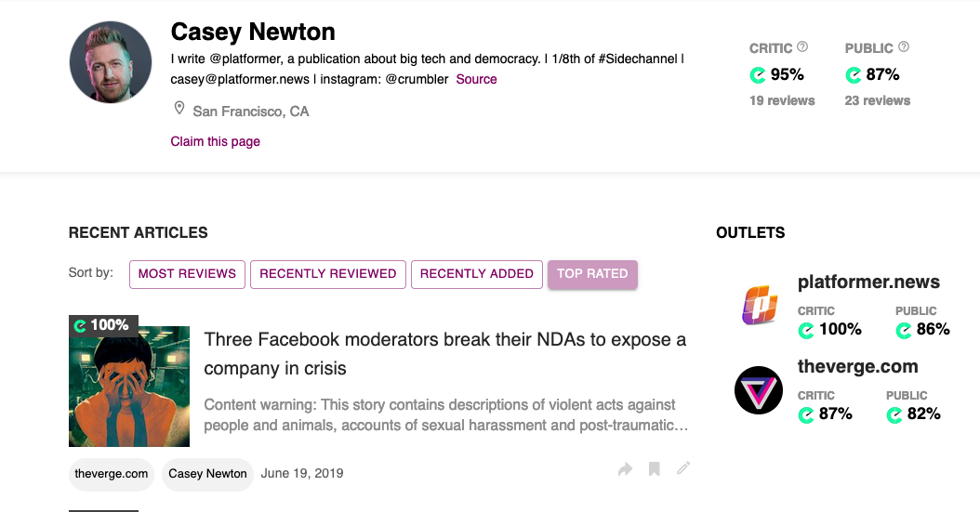Sort articles by Recently Added
The height and width of the screenshot is (512, 980).
click(x=476, y=274)
